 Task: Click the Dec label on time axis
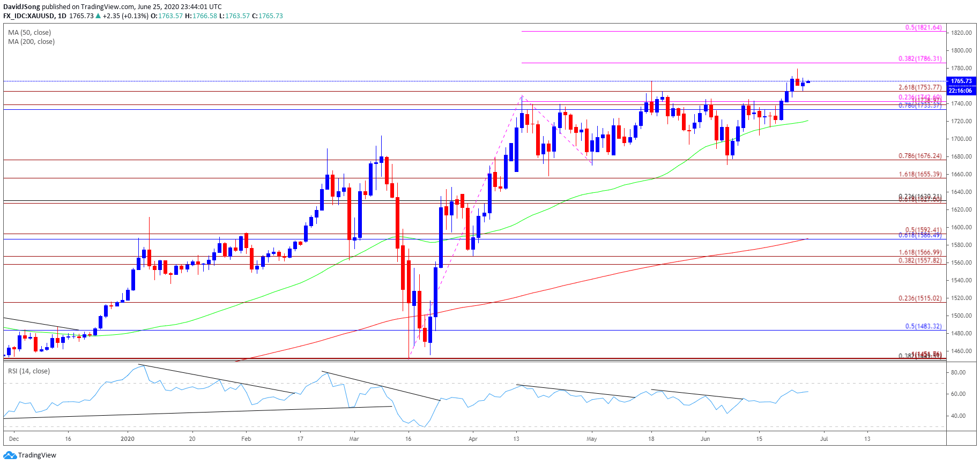(x=14, y=439)
